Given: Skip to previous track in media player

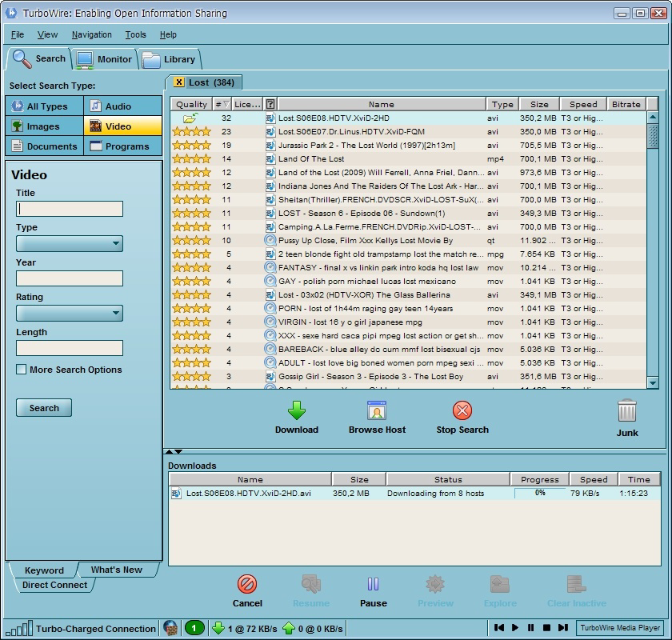Looking at the screenshot, I should (x=499, y=627).
